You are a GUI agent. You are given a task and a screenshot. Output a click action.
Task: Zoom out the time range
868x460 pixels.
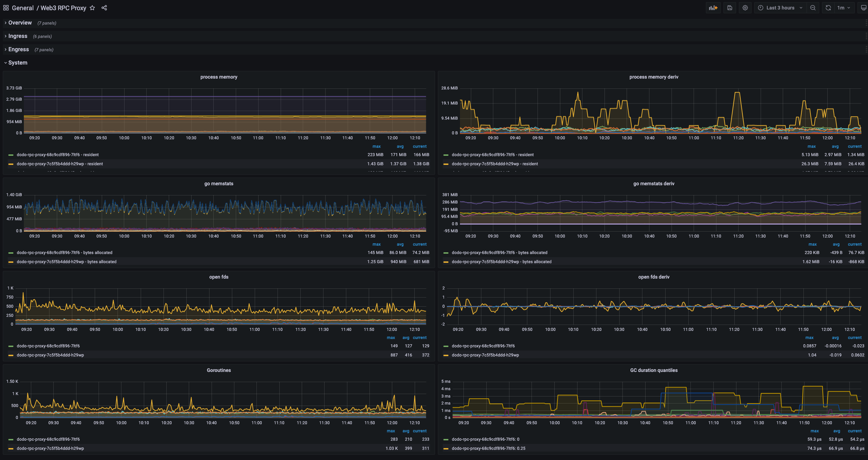tap(813, 8)
